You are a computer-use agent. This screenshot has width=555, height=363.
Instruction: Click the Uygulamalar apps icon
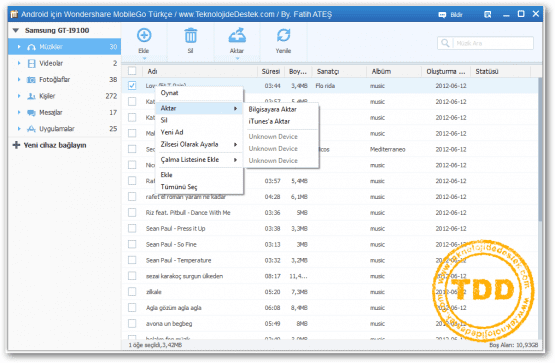(32, 129)
